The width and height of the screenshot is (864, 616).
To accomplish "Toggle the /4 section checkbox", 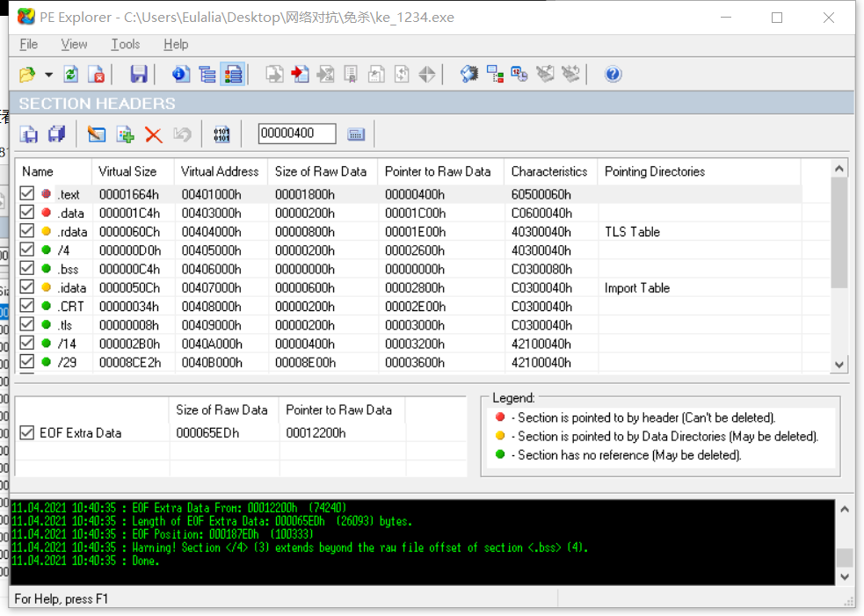I will (27, 250).
